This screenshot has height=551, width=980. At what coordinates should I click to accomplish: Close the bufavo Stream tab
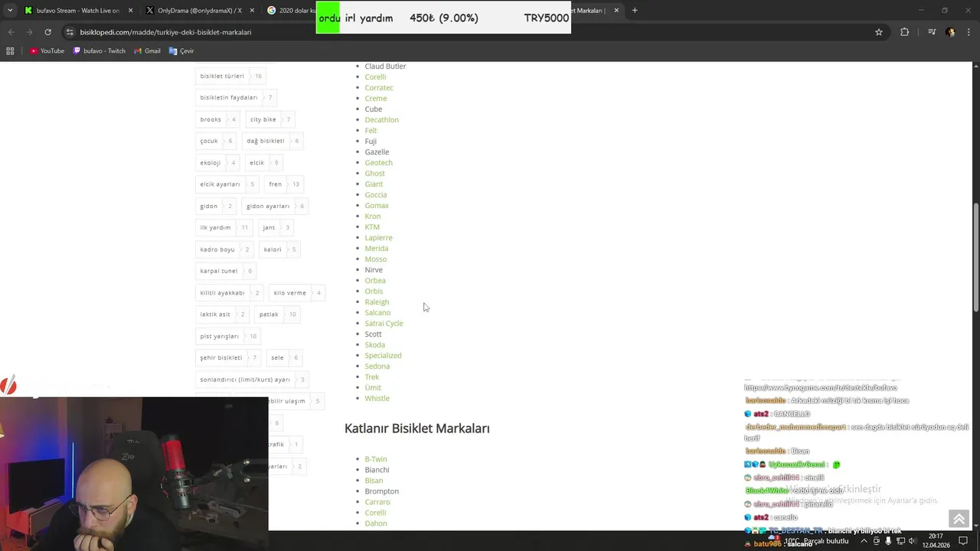(x=130, y=11)
